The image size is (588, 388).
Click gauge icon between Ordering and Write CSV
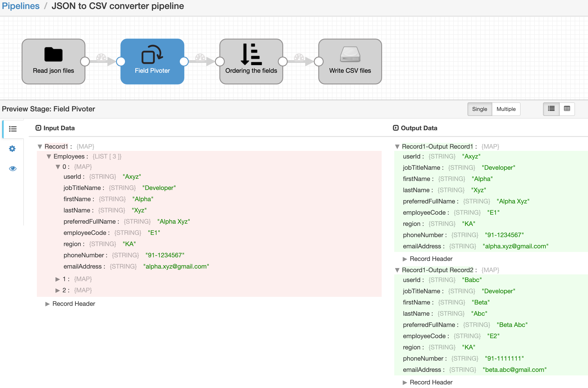(299, 58)
